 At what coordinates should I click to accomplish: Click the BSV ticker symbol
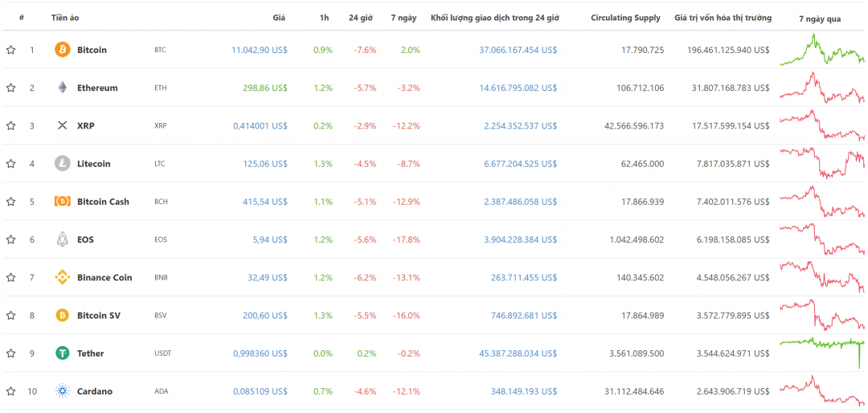tap(160, 316)
